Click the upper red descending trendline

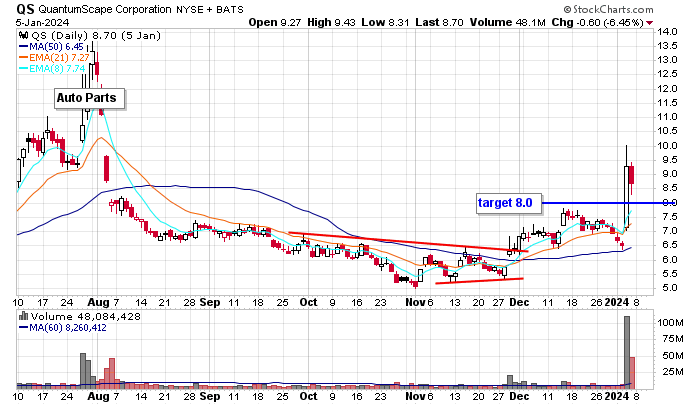click(408, 242)
